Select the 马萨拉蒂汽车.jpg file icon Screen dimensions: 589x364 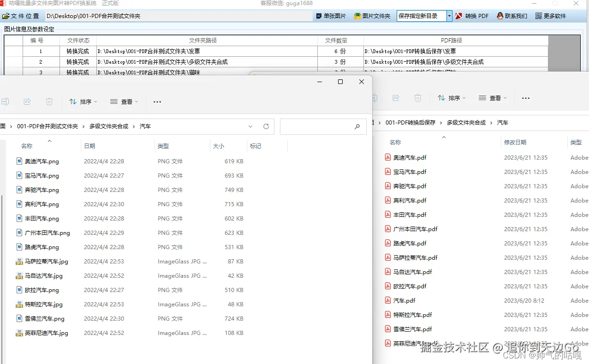click(x=19, y=261)
